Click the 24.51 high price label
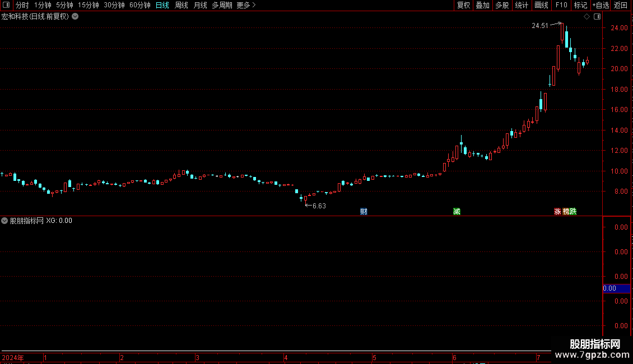This screenshot has height=364, width=633. [540, 26]
